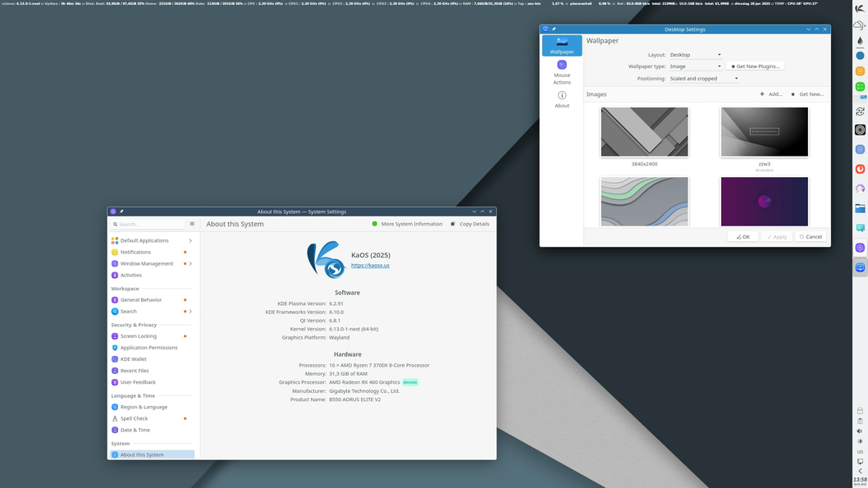868x488 pixels.
Task: Open Spell Check settings
Action: click(x=116, y=418)
